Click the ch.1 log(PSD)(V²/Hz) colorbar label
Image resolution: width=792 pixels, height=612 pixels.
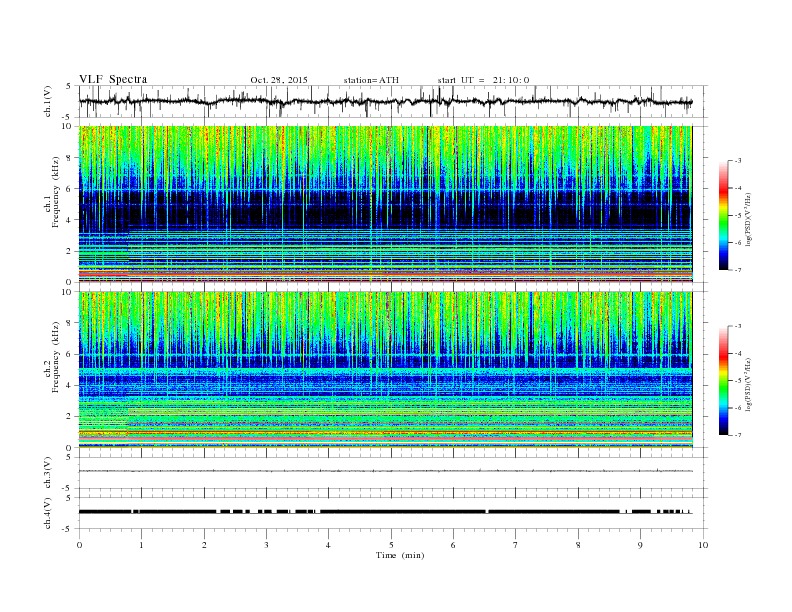point(748,220)
